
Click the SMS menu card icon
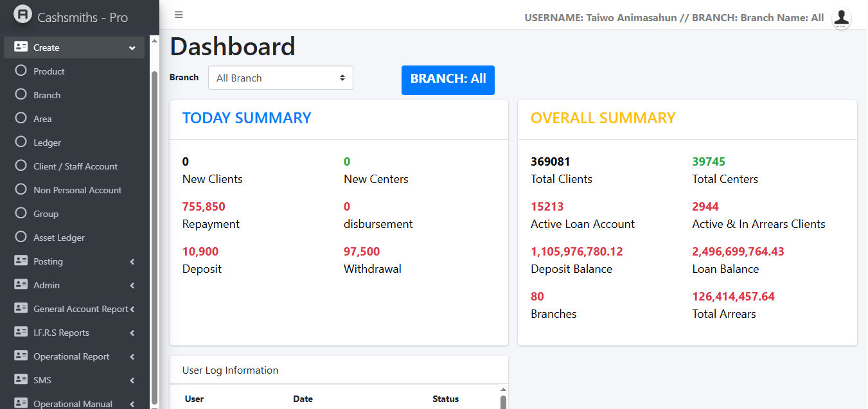click(21, 380)
